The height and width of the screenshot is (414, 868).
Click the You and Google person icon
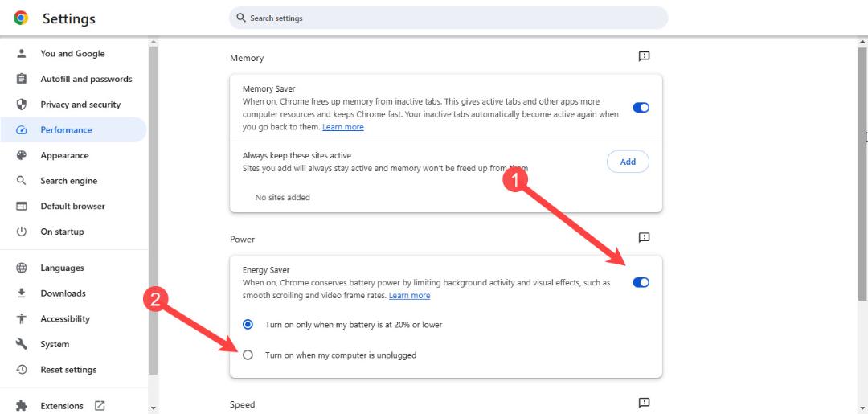(22, 54)
